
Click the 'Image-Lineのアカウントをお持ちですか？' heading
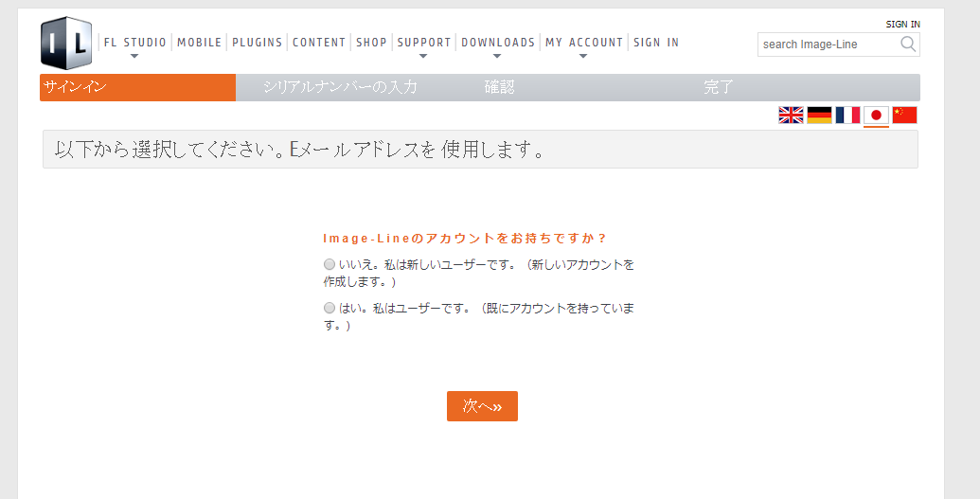464,239
